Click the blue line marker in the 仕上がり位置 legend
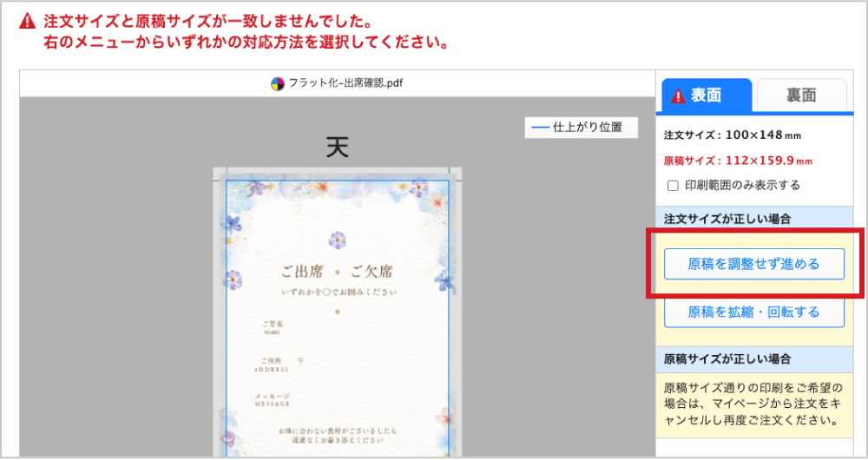 [540, 128]
